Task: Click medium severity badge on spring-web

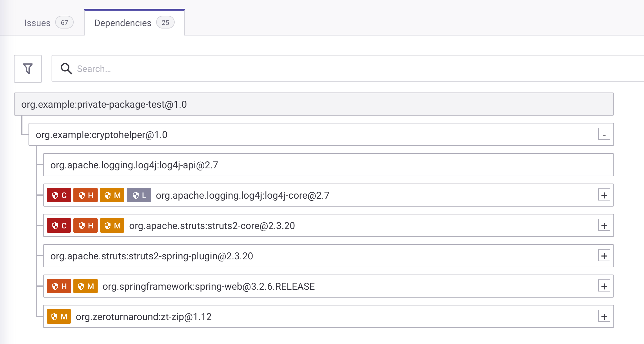Action: (x=86, y=286)
